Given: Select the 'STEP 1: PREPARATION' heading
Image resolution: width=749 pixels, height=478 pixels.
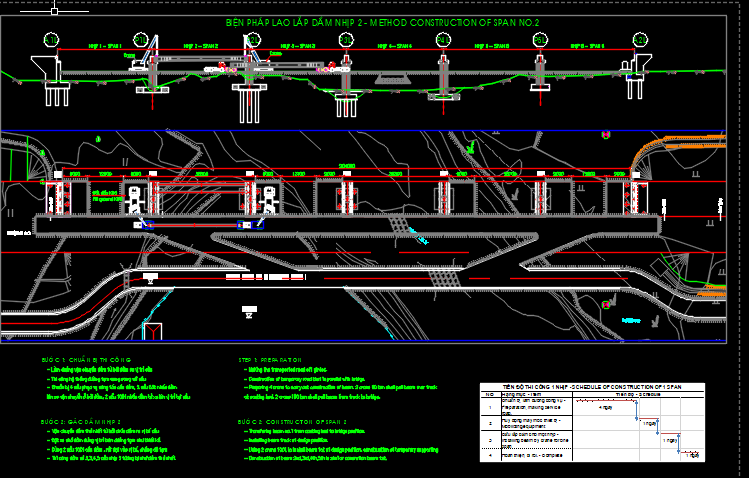Looking at the screenshot, I should click(x=270, y=359).
